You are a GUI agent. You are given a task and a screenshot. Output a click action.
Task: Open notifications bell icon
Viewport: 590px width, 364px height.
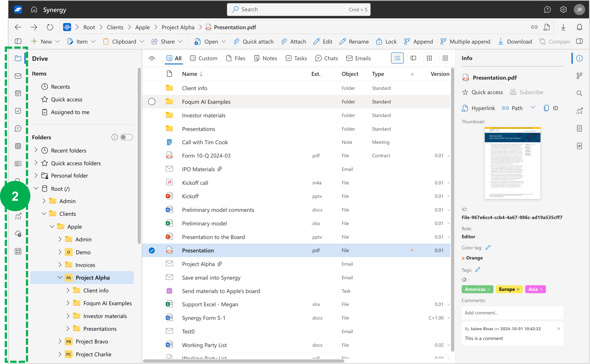(x=579, y=27)
